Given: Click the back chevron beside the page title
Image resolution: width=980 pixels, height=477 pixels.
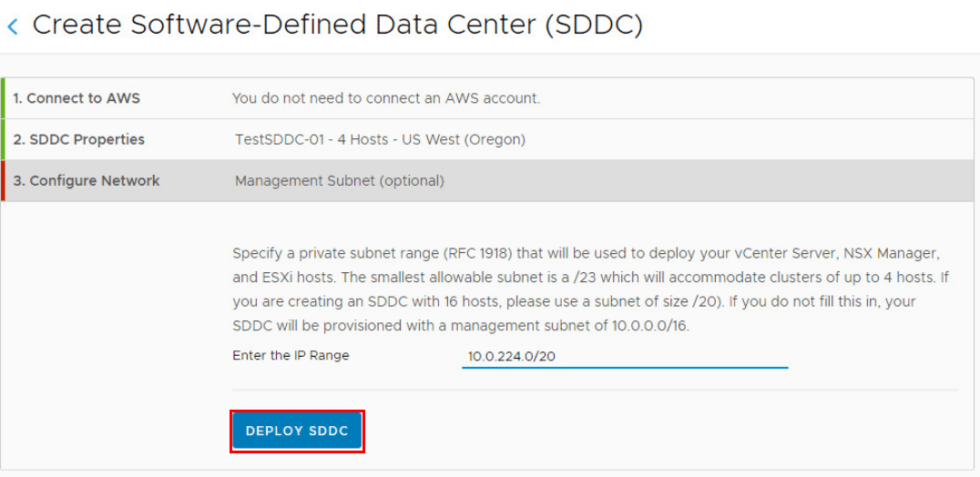Looking at the screenshot, I should pos(13,26).
